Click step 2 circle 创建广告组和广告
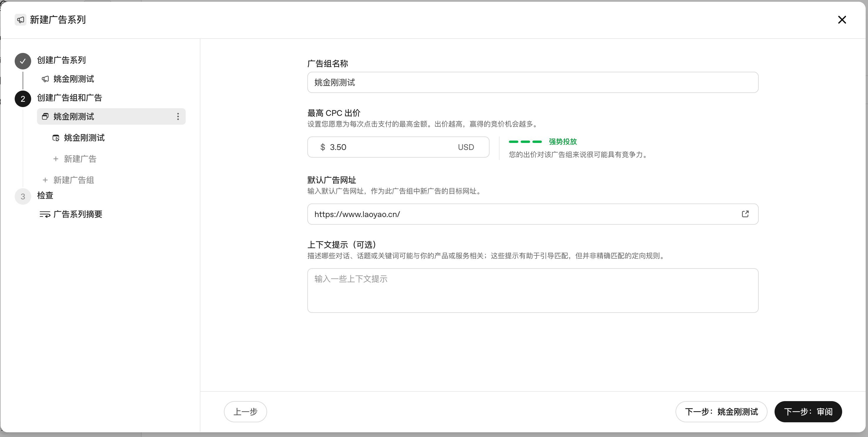 pyautogui.click(x=23, y=99)
